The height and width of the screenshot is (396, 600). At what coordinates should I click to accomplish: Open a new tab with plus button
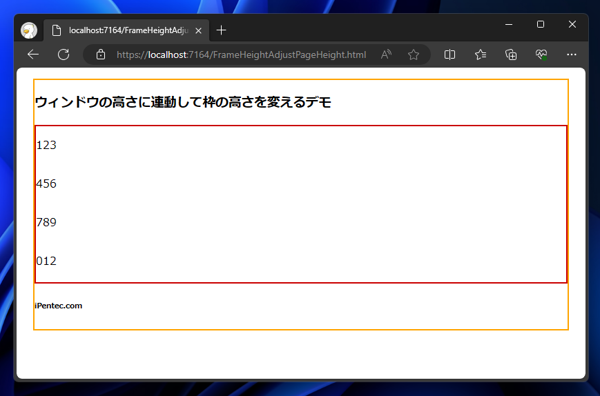[221, 30]
